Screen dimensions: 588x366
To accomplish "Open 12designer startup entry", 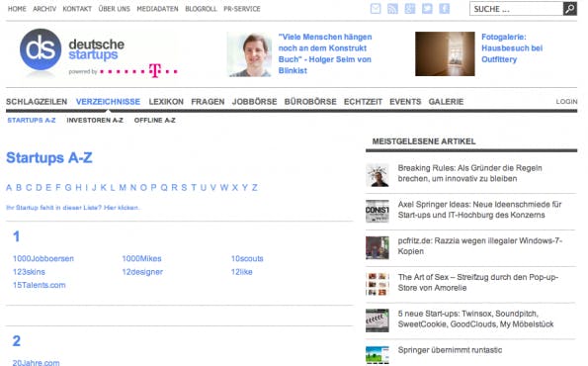I will 142,272.
